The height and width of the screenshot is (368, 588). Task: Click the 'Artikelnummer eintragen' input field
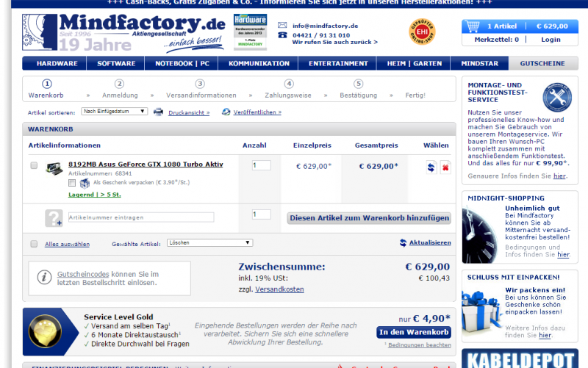[x=140, y=217]
